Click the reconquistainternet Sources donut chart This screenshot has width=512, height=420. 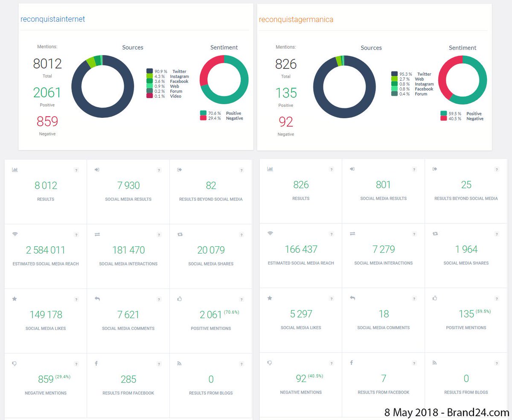click(103, 87)
